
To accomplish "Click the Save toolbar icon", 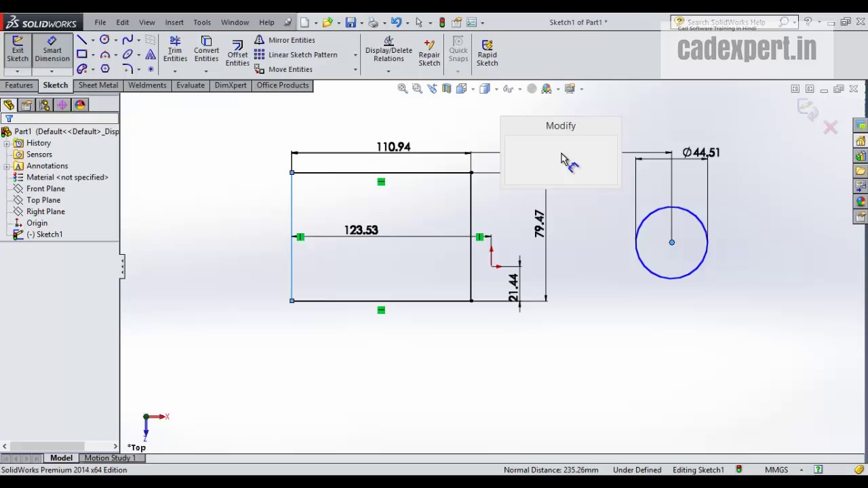I will [351, 22].
